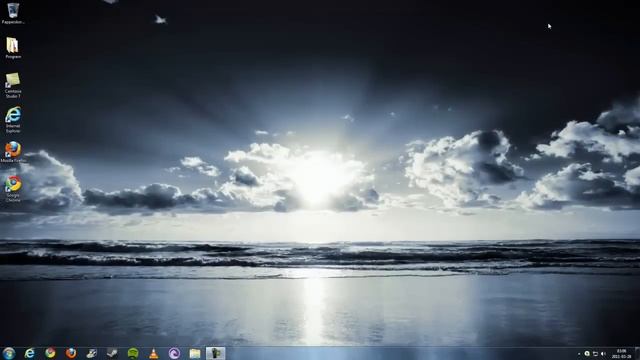Select the Camtasia Studio 7 desktop shortcut
This screenshot has width=640, height=360.
[13, 85]
